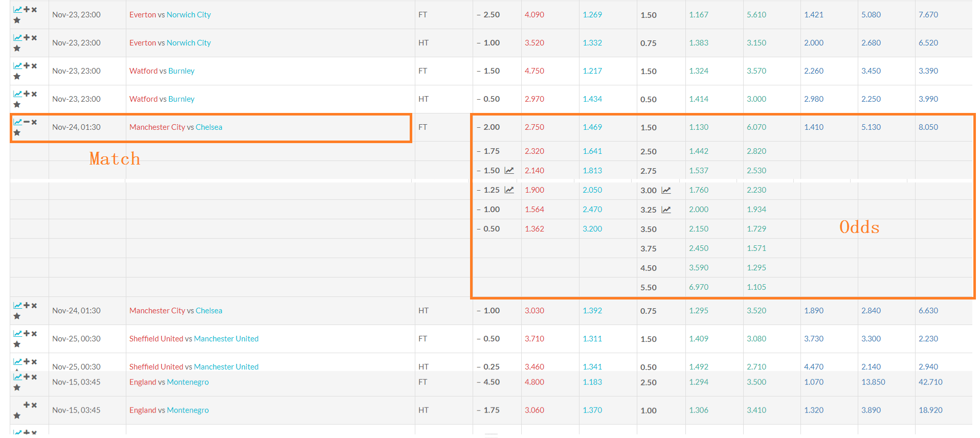This screenshot has width=980, height=438.
Task: Open chart icon beside handicap -1.25
Action: pos(509,190)
